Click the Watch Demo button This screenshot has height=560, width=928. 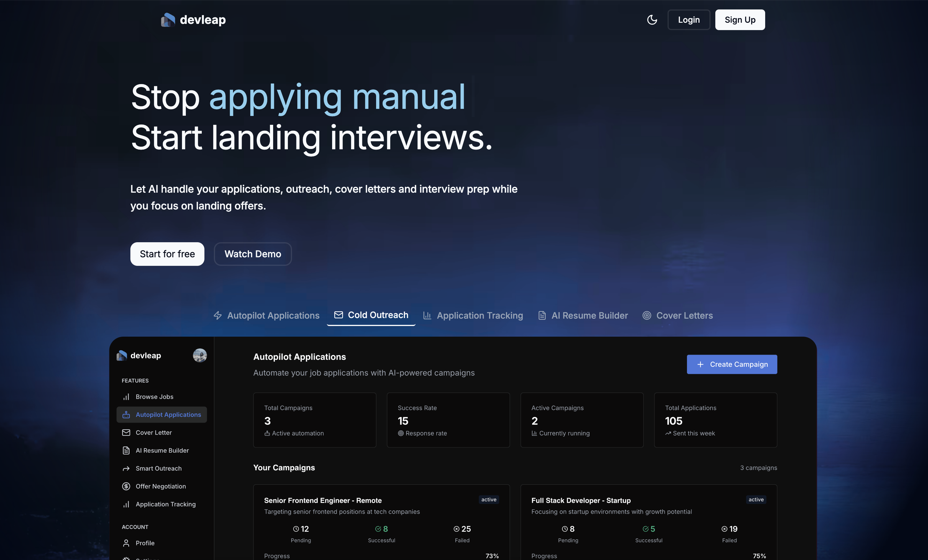click(x=253, y=254)
